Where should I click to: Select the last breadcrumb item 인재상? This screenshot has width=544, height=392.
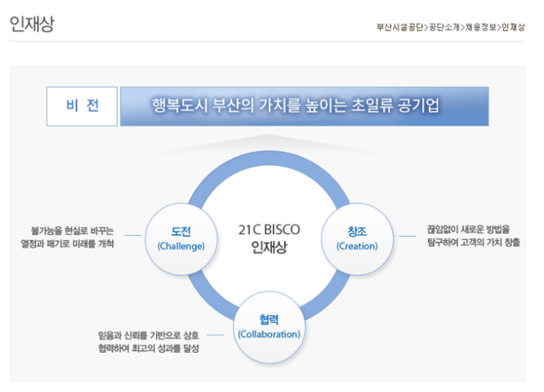514,27
